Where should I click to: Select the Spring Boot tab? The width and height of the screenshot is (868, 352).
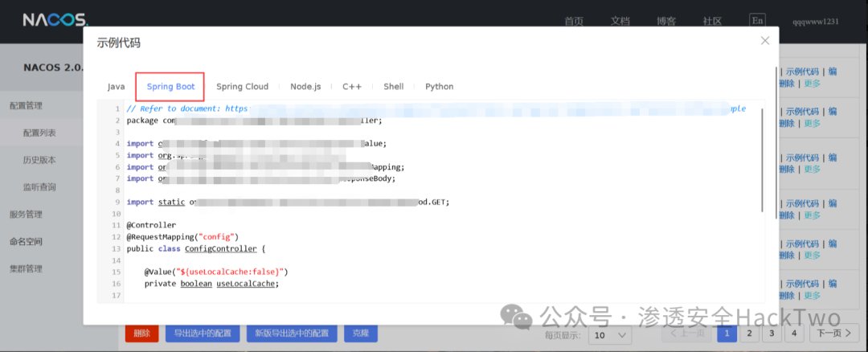[x=170, y=87]
